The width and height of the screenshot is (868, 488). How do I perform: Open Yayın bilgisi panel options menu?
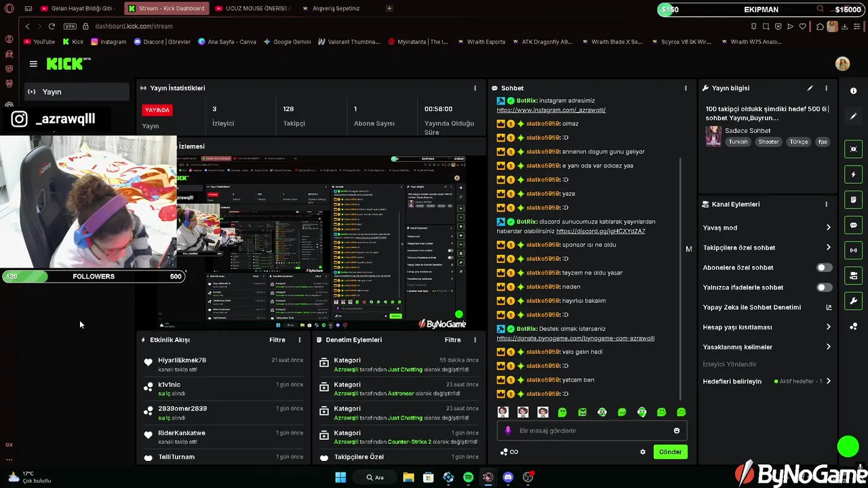click(826, 88)
